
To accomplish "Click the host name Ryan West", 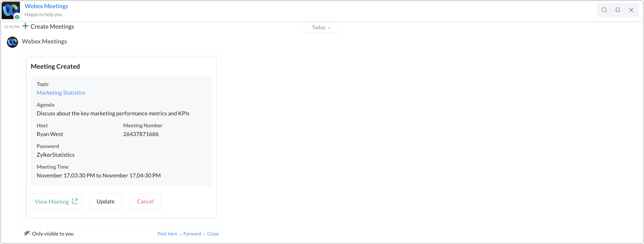I will click(x=50, y=134).
